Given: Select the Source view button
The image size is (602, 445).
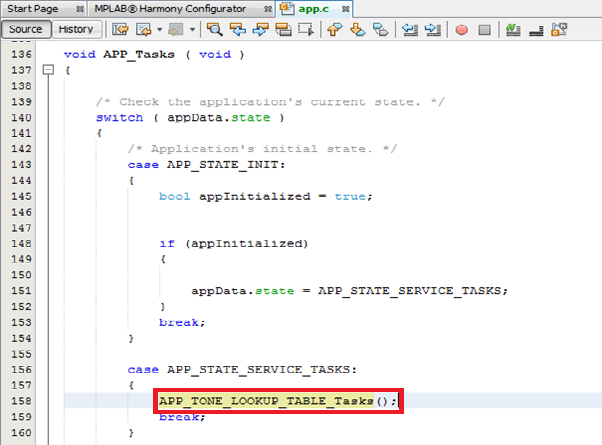Looking at the screenshot, I should pos(26,30).
